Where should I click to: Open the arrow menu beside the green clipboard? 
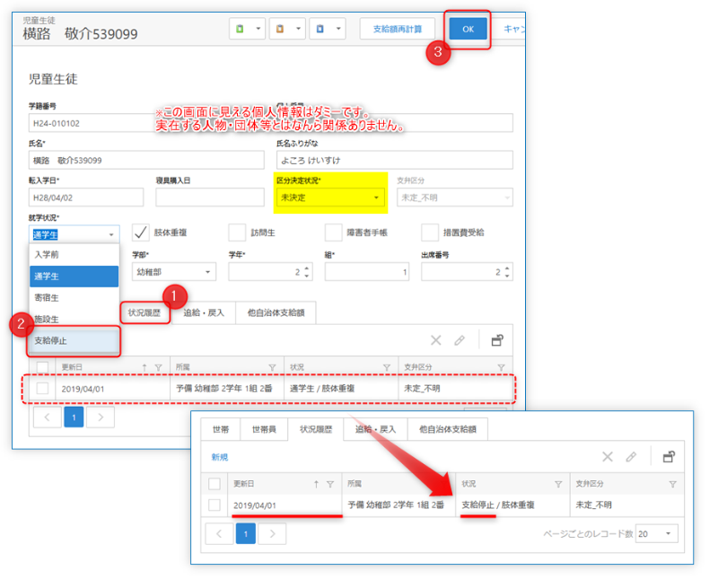(x=258, y=29)
